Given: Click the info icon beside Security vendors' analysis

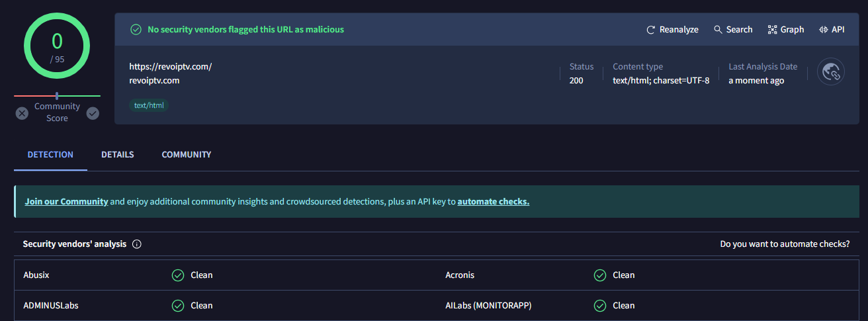Looking at the screenshot, I should pyautogui.click(x=137, y=244).
